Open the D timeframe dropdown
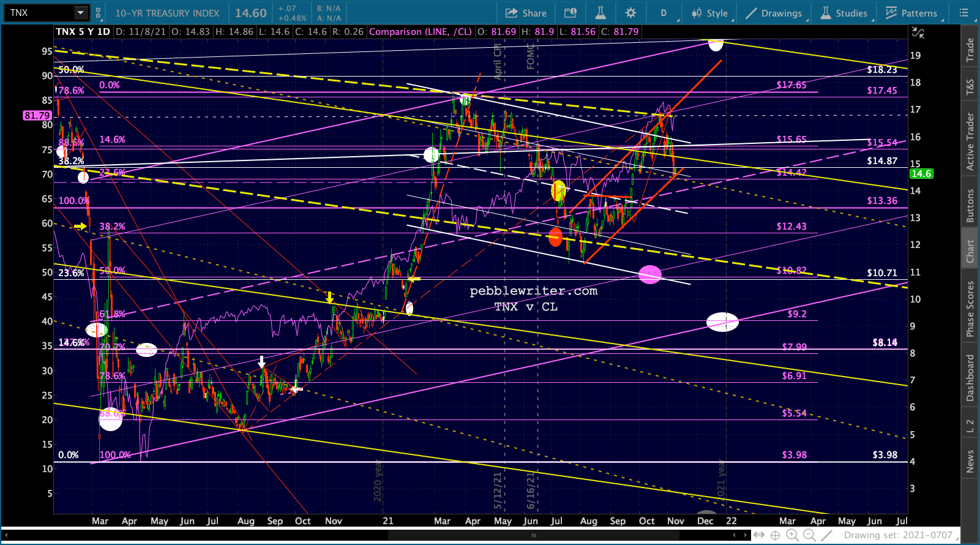The image size is (980, 545). [664, 13]
